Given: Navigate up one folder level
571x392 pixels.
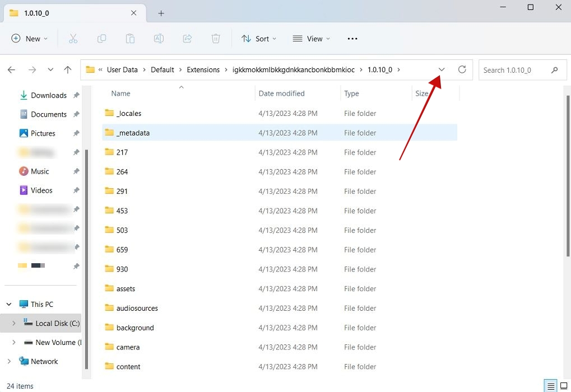Looking at the screenshot, I should coord(68,69).
